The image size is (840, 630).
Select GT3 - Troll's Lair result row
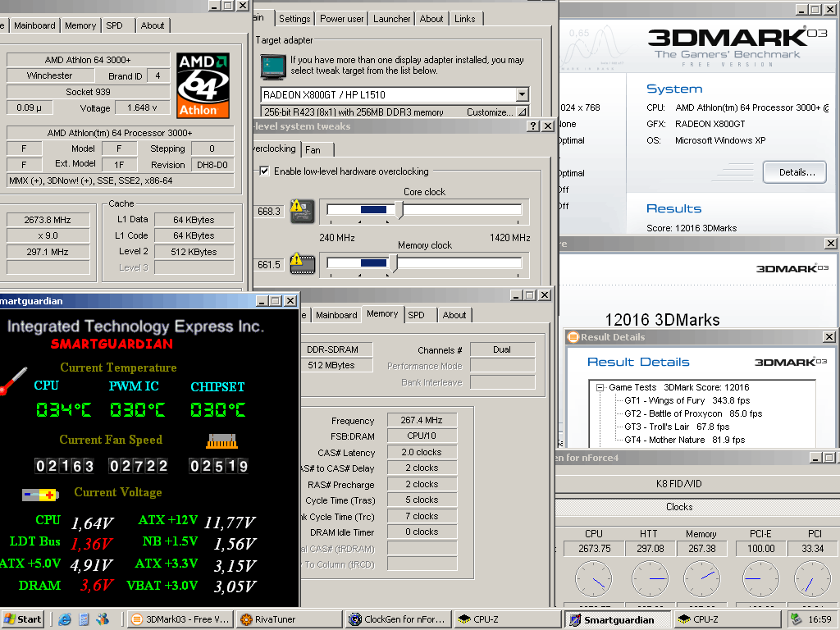[677, 427]
